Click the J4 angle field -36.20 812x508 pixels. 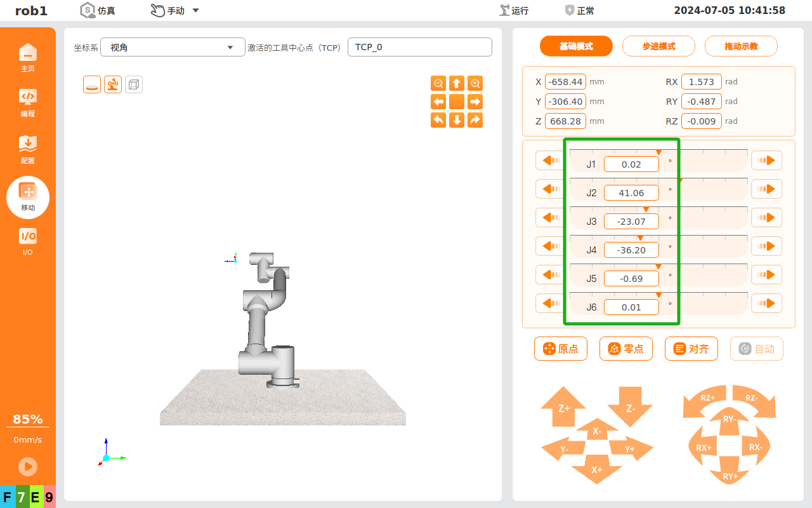coord(631,250)
